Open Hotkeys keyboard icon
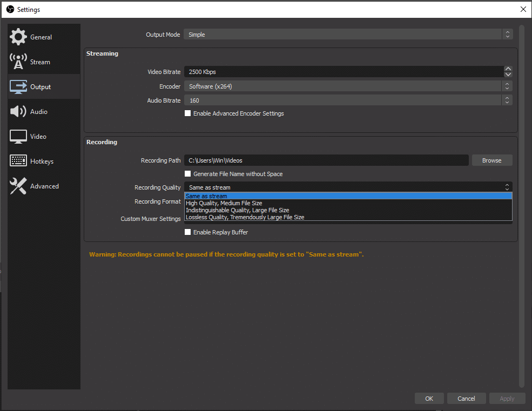The image size is (532, 411). tap(18, 160)
